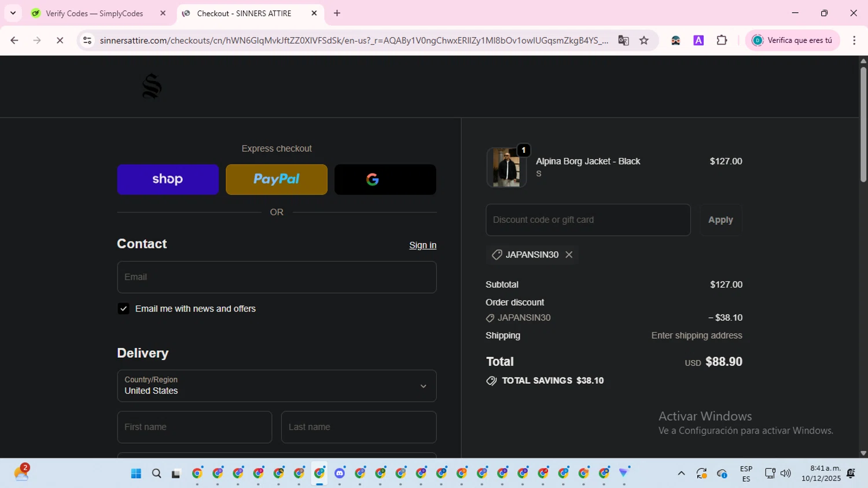868x488 pixels.
Task: Open the avatar extension with sunglasses
Action: pos(675,41)
